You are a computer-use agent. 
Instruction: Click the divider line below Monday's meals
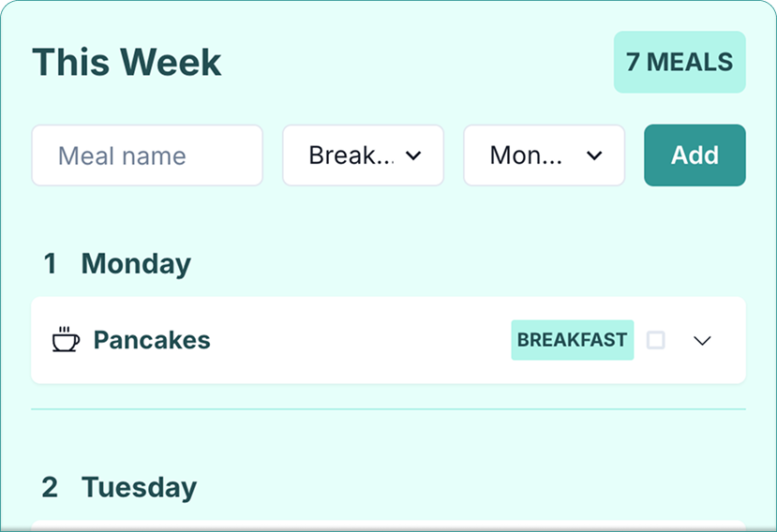[x=388, y=409]
